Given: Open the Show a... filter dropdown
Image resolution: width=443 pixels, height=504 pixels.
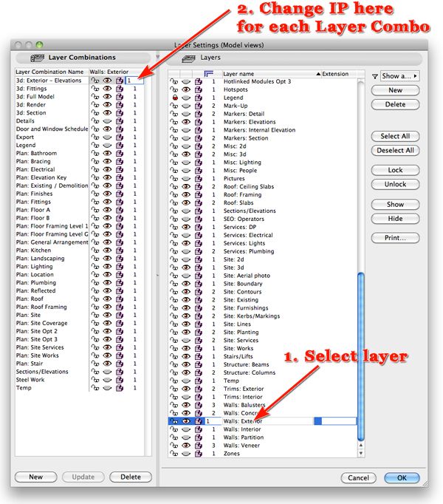Looking at the screenshot, I should 399,76.
